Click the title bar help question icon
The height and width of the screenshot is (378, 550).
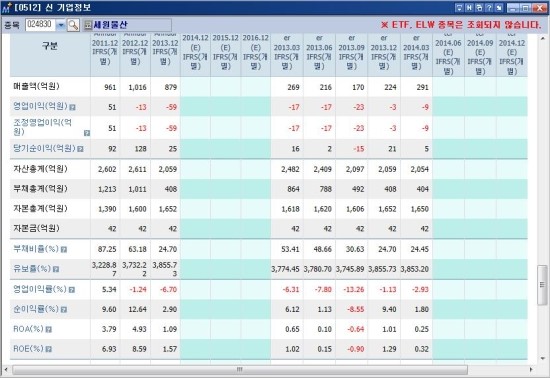coord(489,7)
